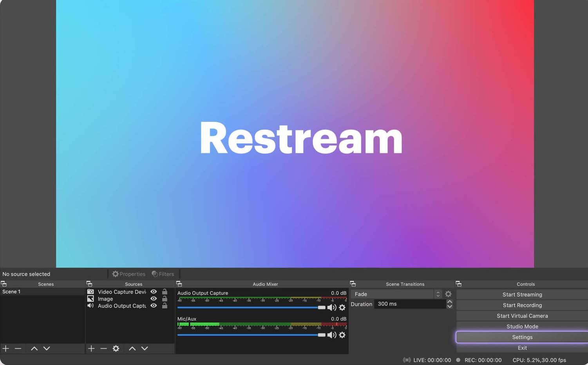The image size is (588, 365).
Task: Undock the Sources panel
Action: pyautogui.click(x=89, y=284)
